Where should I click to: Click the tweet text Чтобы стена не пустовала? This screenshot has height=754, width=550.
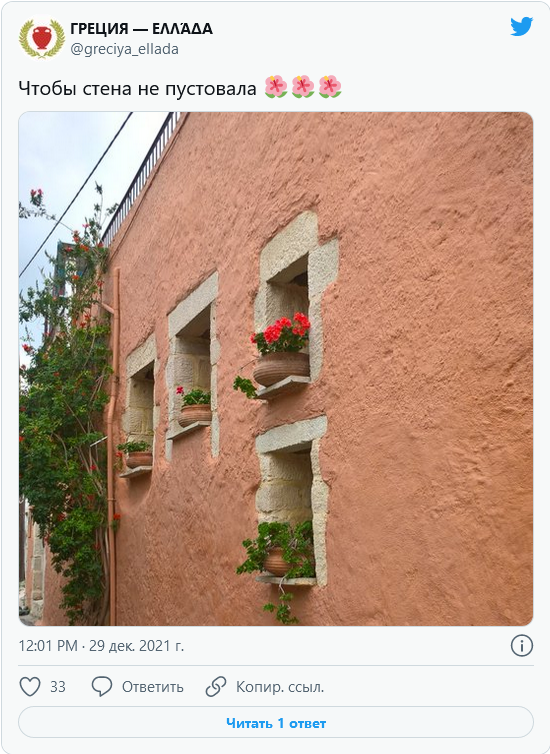pos(138,88)
